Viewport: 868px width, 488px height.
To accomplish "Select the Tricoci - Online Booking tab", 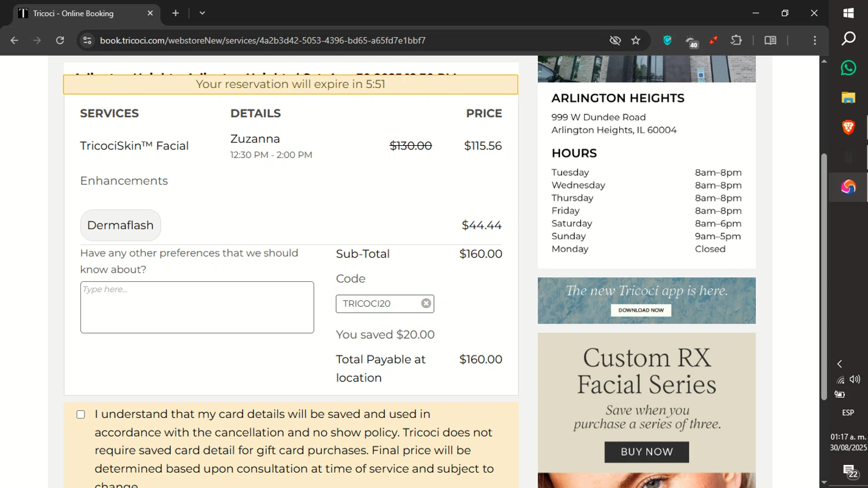I will click(86, 13).
